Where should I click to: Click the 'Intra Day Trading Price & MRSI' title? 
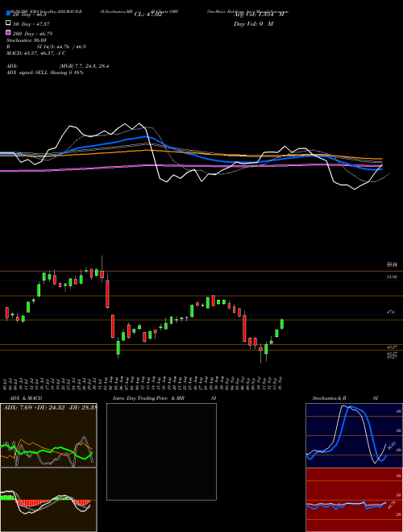pos(164,398)
